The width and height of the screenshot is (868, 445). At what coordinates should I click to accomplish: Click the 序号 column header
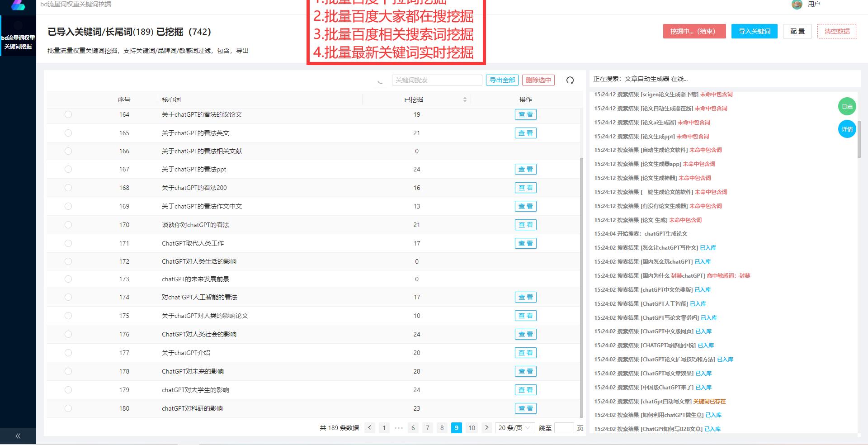click(x=124, y=99)
